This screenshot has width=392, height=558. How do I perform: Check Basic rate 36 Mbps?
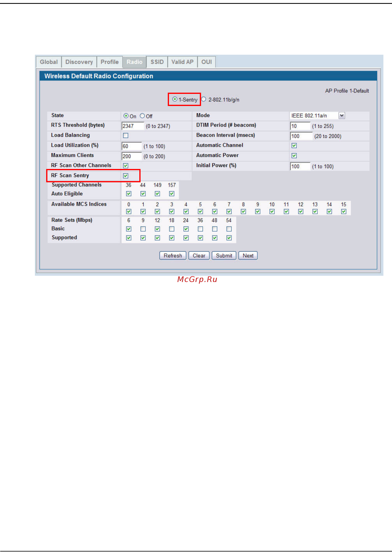pyautogui.click(x=200, y=229)
